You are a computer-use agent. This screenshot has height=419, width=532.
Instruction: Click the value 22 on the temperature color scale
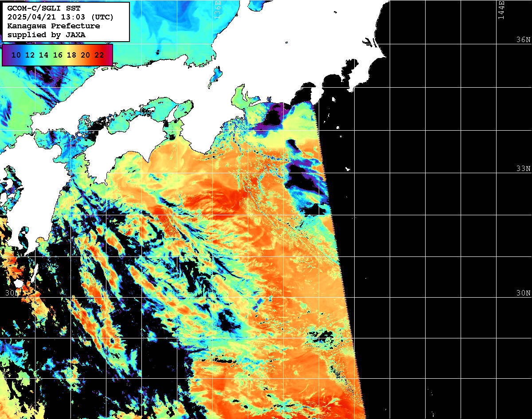click(x=99, y=55)
